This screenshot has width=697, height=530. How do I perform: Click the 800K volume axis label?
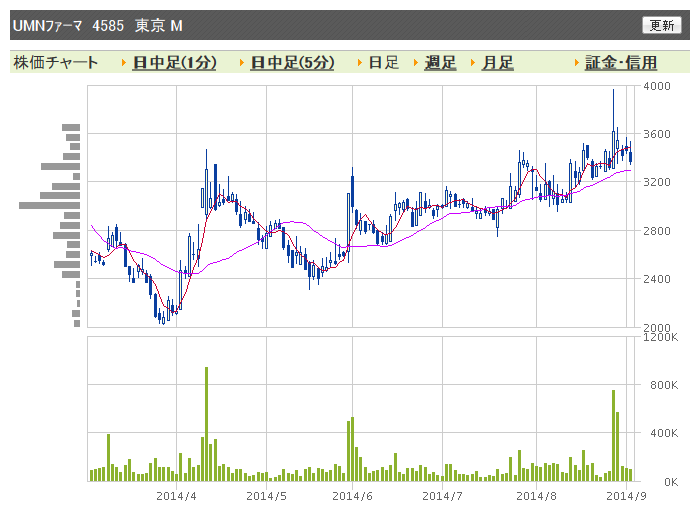(664, 385)
